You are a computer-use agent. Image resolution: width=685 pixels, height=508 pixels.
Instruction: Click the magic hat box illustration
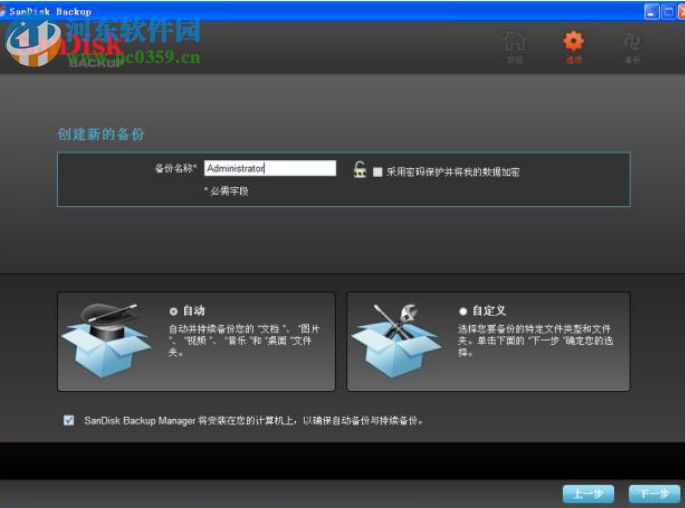(x=106, y=340)
